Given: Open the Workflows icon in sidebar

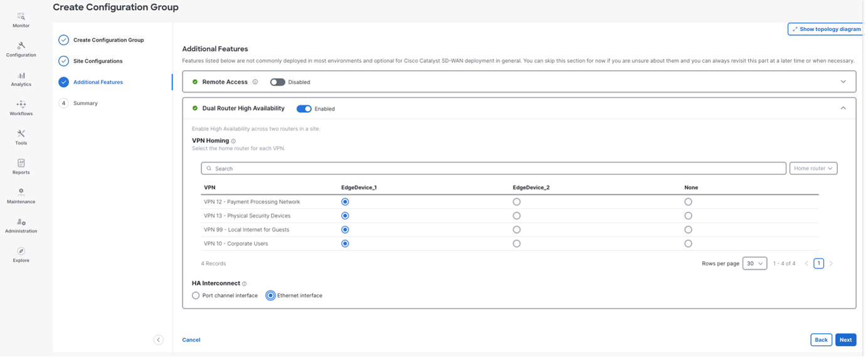Looking at the screenshot, I should pos(21,105).
